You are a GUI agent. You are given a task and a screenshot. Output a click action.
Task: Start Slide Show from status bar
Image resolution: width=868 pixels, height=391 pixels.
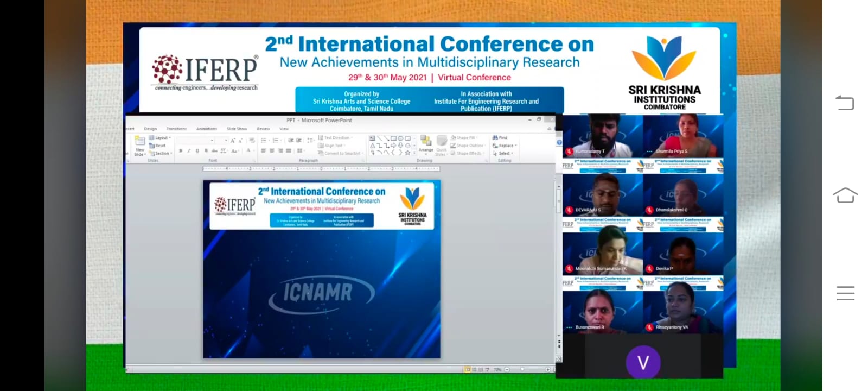coord(487,369)
